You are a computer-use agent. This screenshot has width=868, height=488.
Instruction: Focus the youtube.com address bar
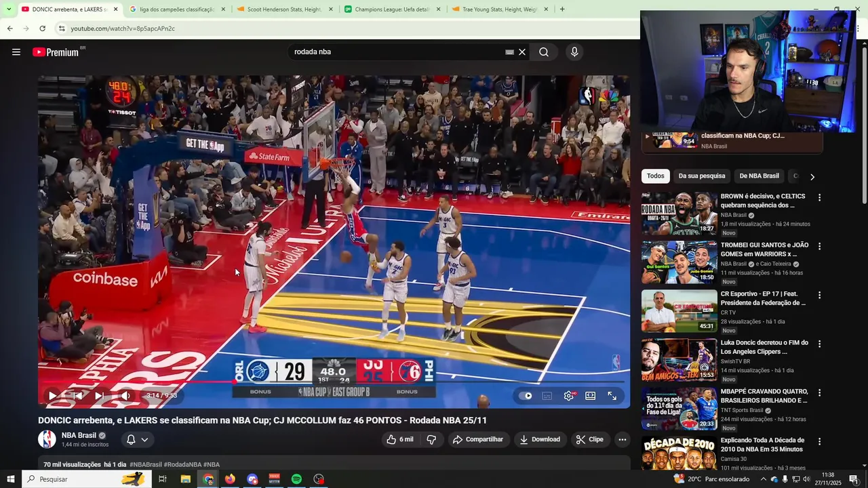pos(123,28)
